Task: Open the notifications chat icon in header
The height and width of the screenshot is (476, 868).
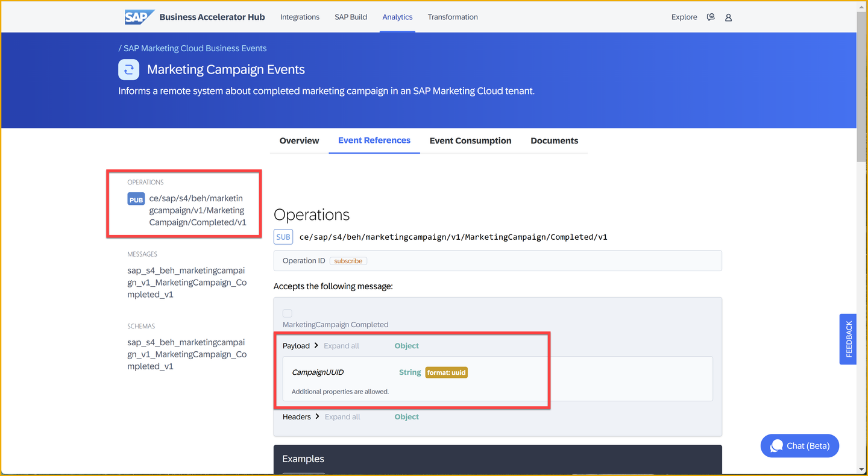Action: (x=711, y=17)
